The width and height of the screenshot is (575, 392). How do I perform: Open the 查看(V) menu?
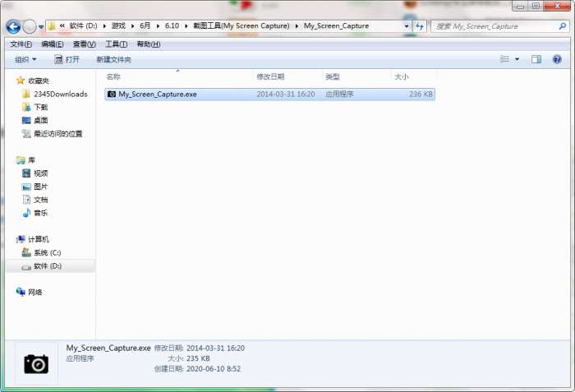[x=85, y=44]
